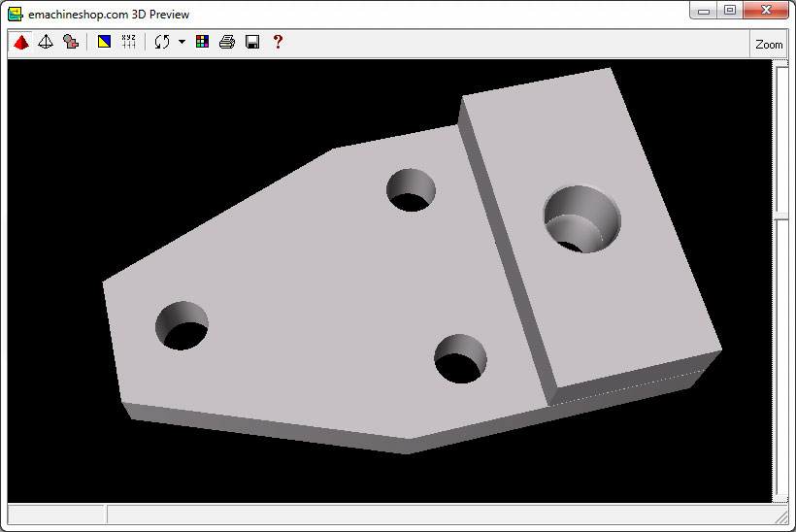Open the color palette grid icon
The image size is (796, 532).
pos(202,42)
